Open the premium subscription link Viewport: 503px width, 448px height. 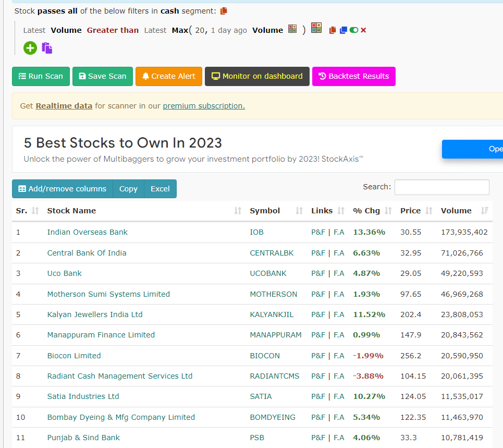click(204, 106)
